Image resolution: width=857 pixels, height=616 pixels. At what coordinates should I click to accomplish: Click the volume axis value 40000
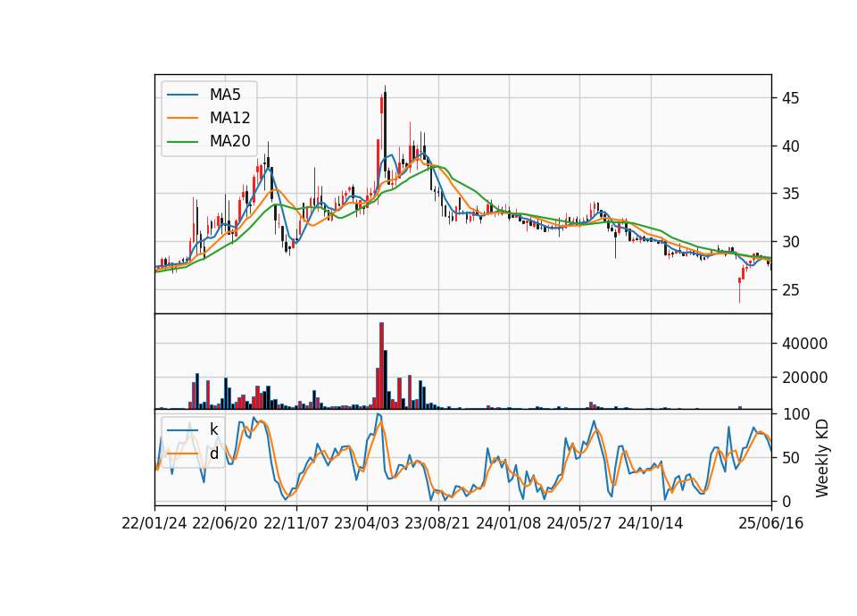804,344
